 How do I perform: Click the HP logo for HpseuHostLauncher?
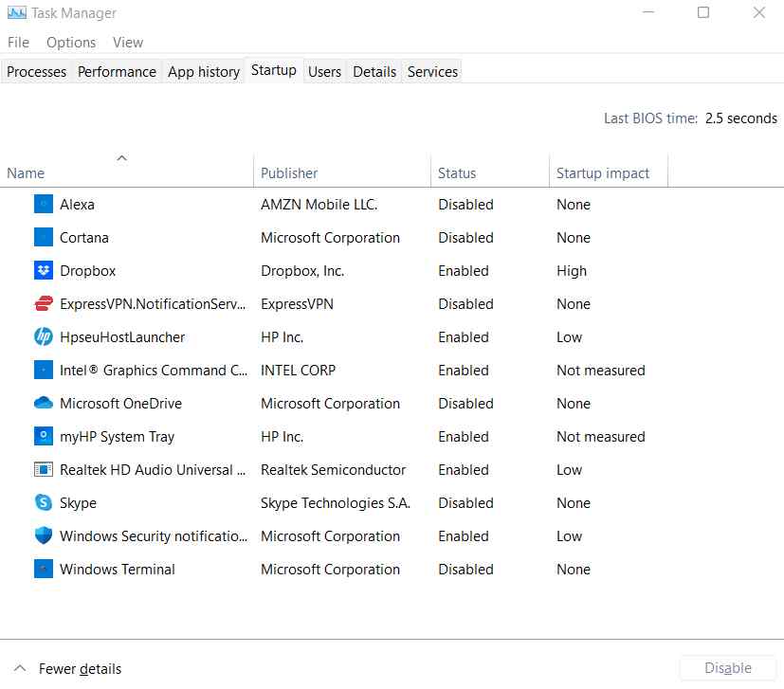point(44,336)
